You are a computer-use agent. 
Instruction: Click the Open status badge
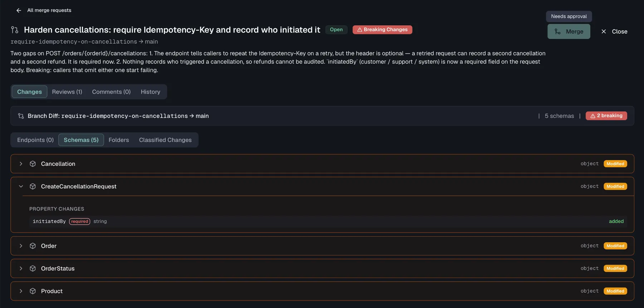click(x=336, y=30)
